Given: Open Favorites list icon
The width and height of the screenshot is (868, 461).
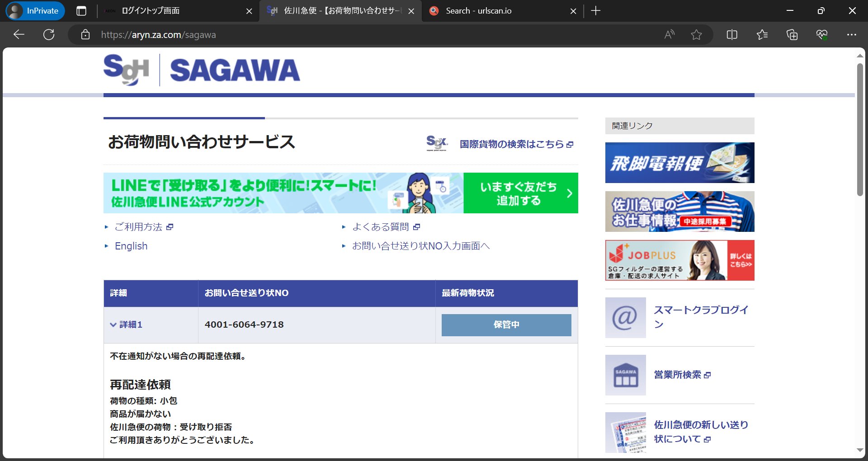Looking at the screenshot, I should [762, 35].
